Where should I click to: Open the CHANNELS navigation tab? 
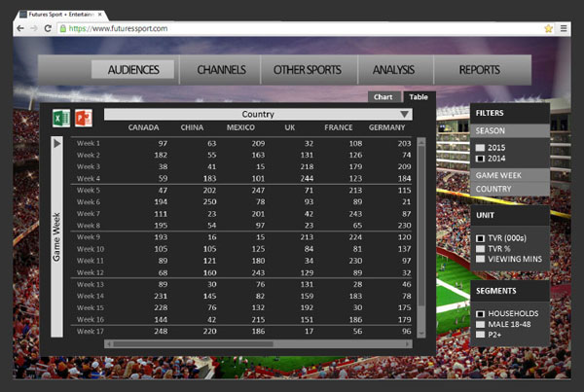coord(228,70)
